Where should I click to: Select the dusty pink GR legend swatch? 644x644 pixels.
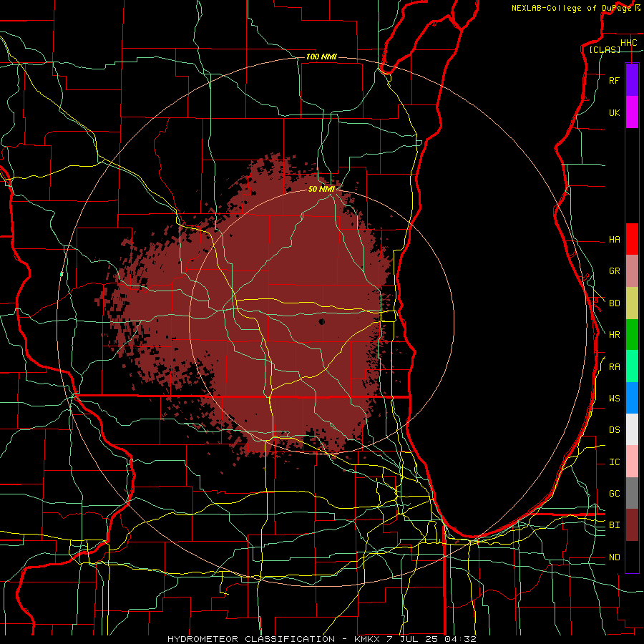pyautogui.click(x=632, y=270)
